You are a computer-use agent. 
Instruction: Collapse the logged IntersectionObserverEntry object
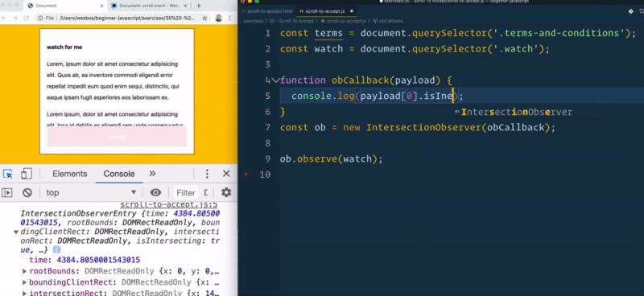click(x=16, y=232)
